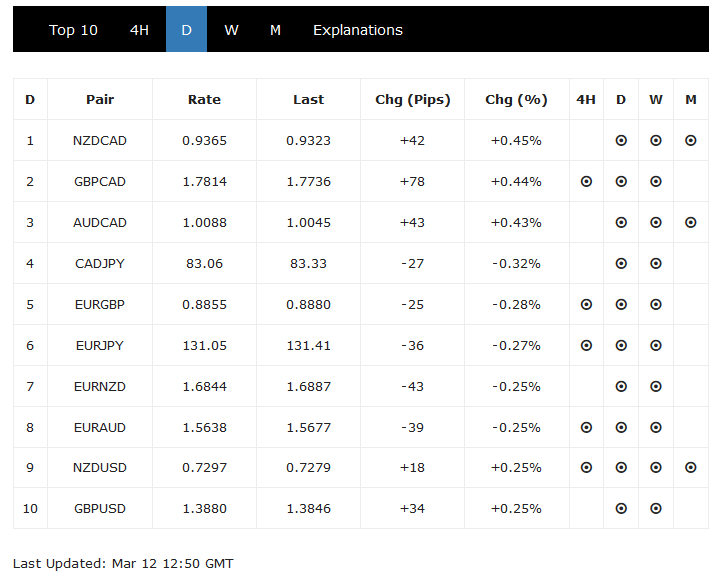The height and width of the screenshot is (578, 718).
Task: Click the Pair column header
Action: pos(100,99)
